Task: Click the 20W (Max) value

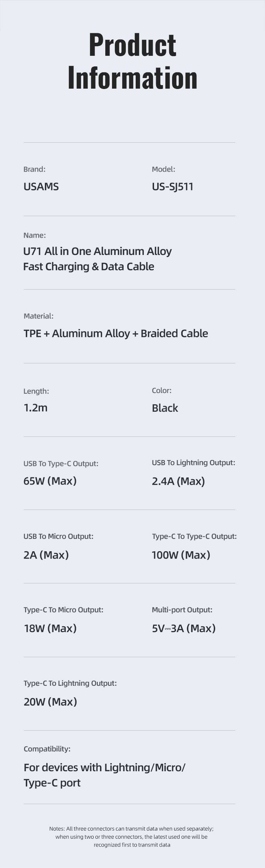Action: click(x=50, y=702)
